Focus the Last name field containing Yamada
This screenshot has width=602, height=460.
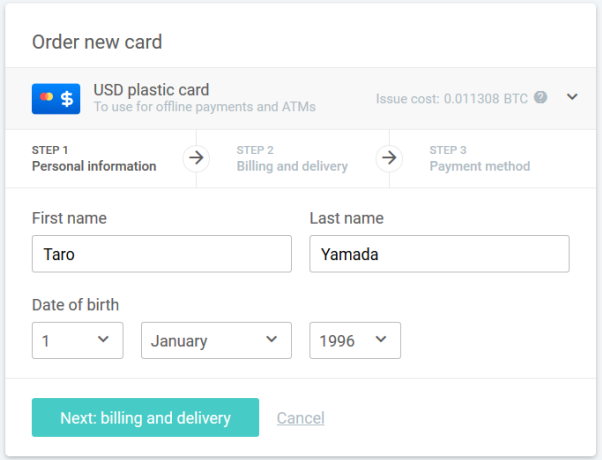pos(439,254)
